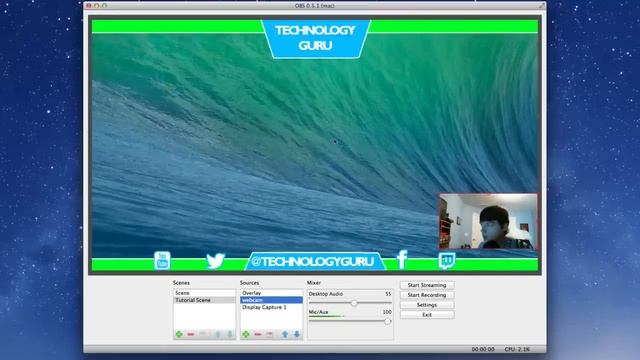The image size is (640, 360).
Task: Select the Display Capture 1 source
Action: pos(271,307)
